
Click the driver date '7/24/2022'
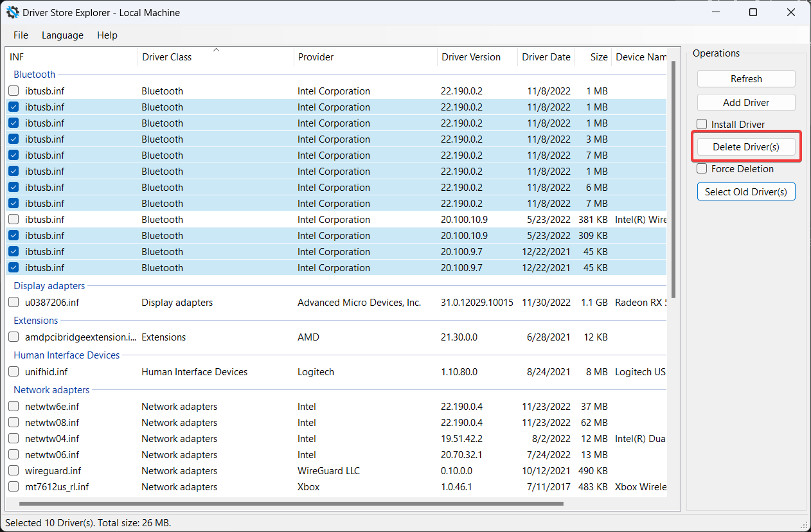coord(550,455)
